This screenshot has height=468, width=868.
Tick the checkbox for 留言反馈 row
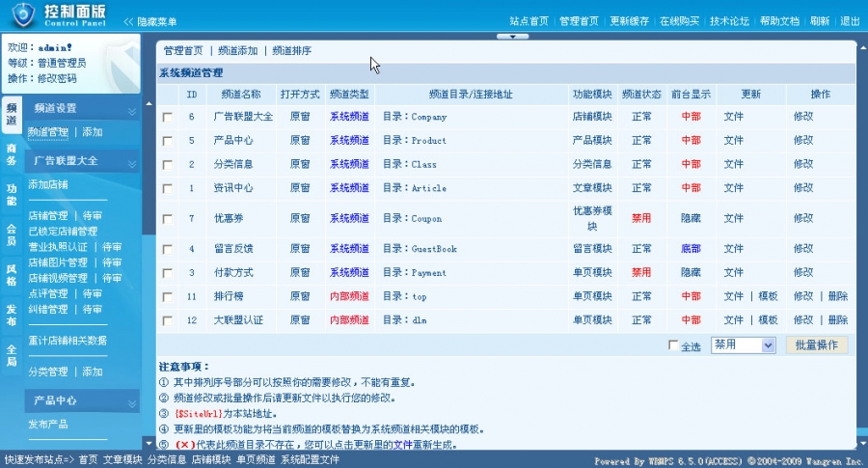pos(167,249)
